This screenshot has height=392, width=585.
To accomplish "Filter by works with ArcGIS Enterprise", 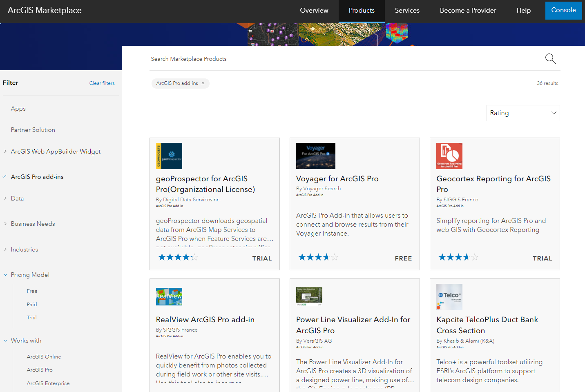I will [48, 383].
